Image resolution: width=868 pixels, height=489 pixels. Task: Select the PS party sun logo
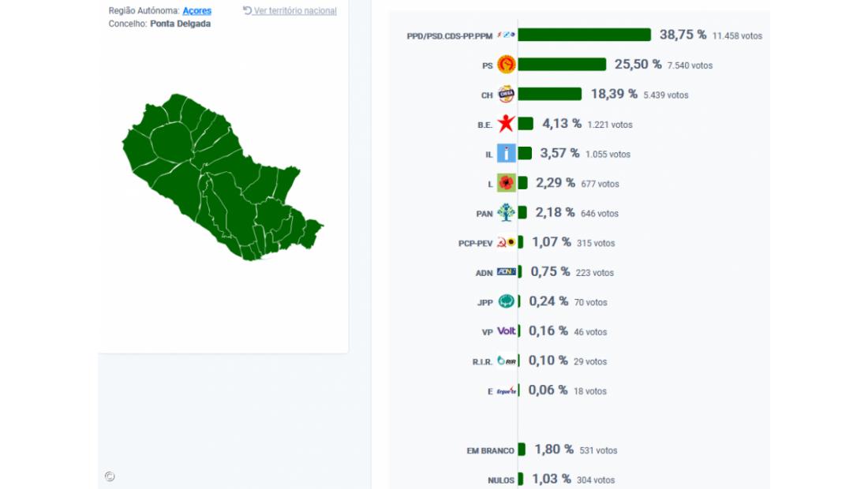tap(506, 64)
